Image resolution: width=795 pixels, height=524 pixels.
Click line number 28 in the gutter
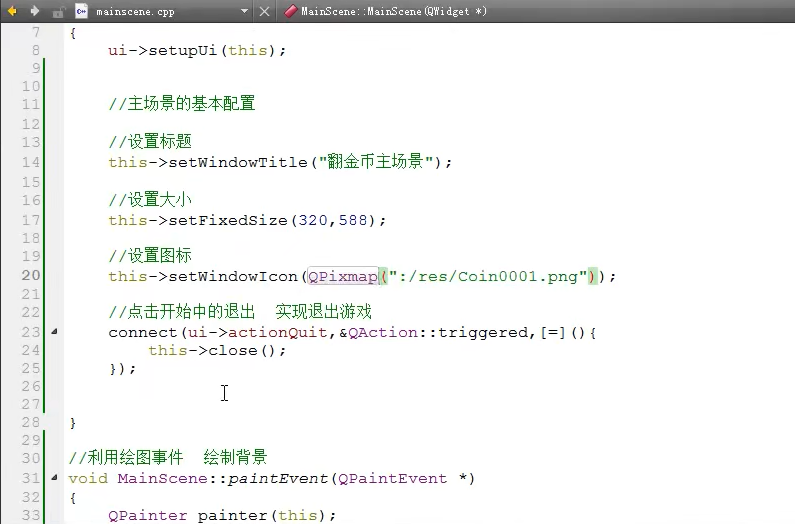point(30,422)
